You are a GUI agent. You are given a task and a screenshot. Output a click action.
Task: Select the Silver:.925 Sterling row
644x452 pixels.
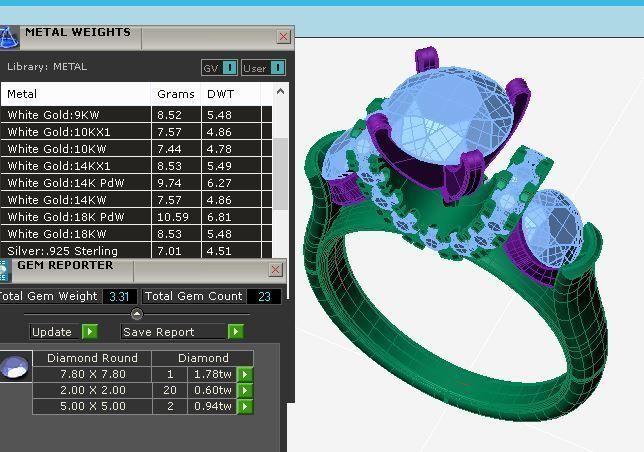pos(136,250)
